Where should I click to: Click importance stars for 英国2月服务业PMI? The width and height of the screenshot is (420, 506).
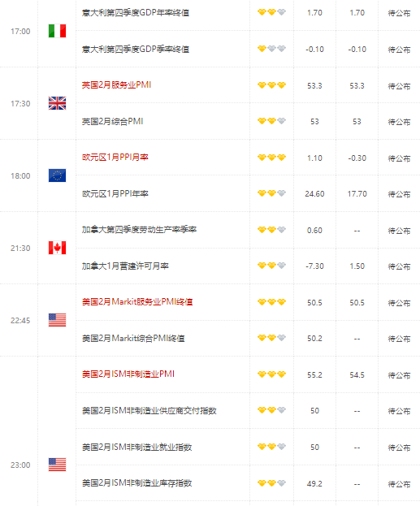coord(271,85)
